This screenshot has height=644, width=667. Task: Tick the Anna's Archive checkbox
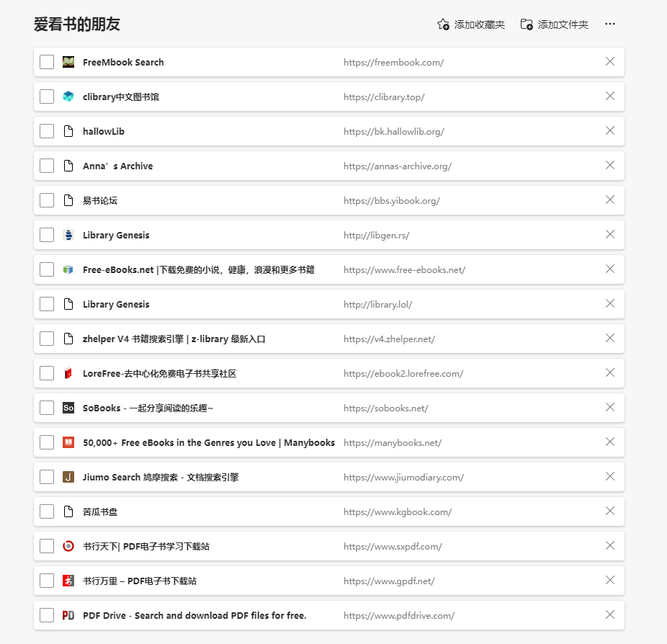(x=47, y=166)
